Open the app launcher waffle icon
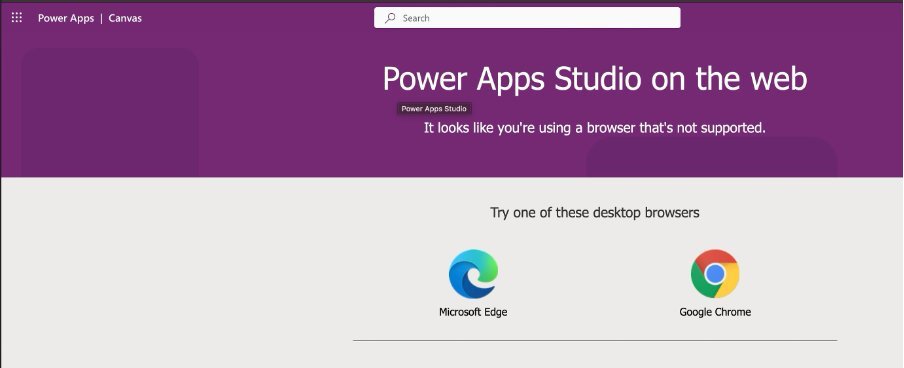Screen dimensions: 904x368 tap(17, 18)
